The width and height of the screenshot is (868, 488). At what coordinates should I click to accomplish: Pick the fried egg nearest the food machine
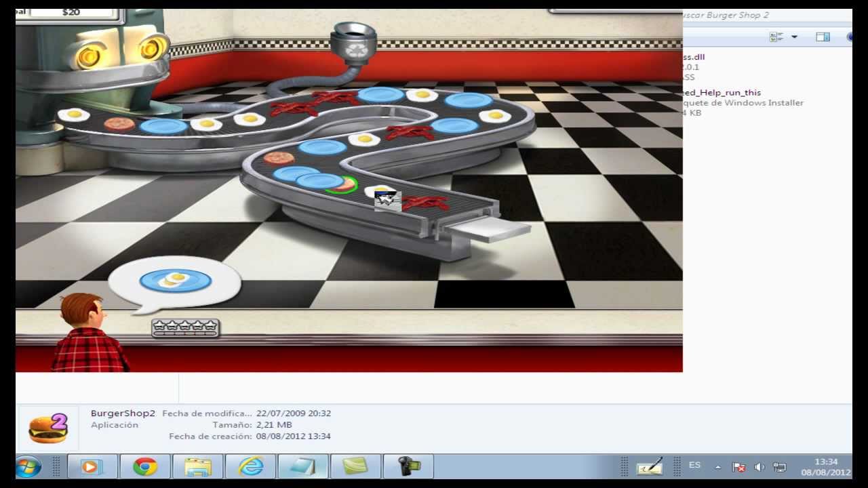(x=74, y=115)
